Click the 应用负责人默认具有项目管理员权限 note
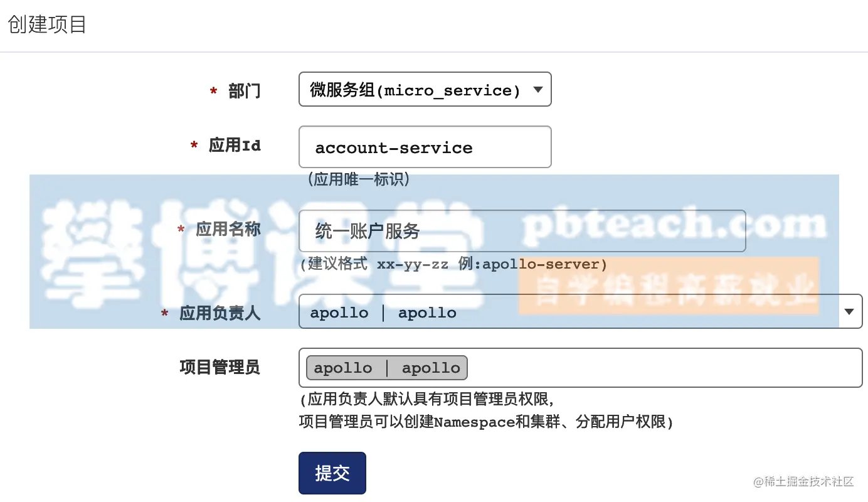868x502 pixels. [x=427, y=399]
